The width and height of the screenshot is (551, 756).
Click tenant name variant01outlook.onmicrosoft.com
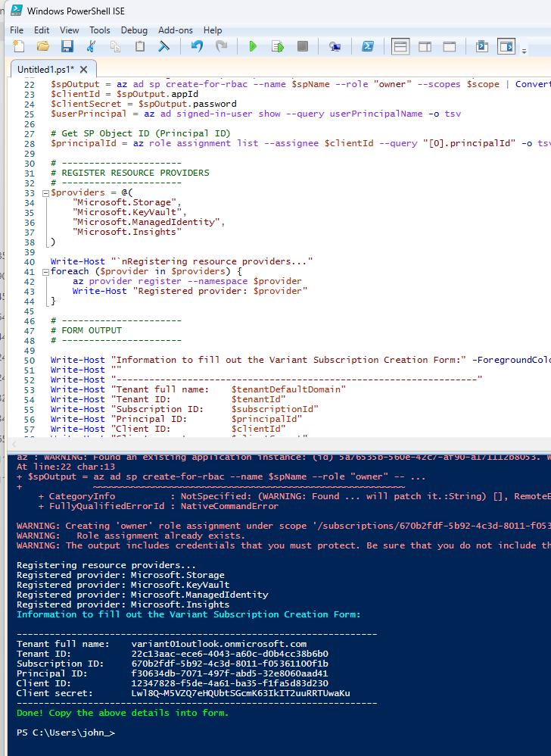pyautogui.click(x=219, y=644)
